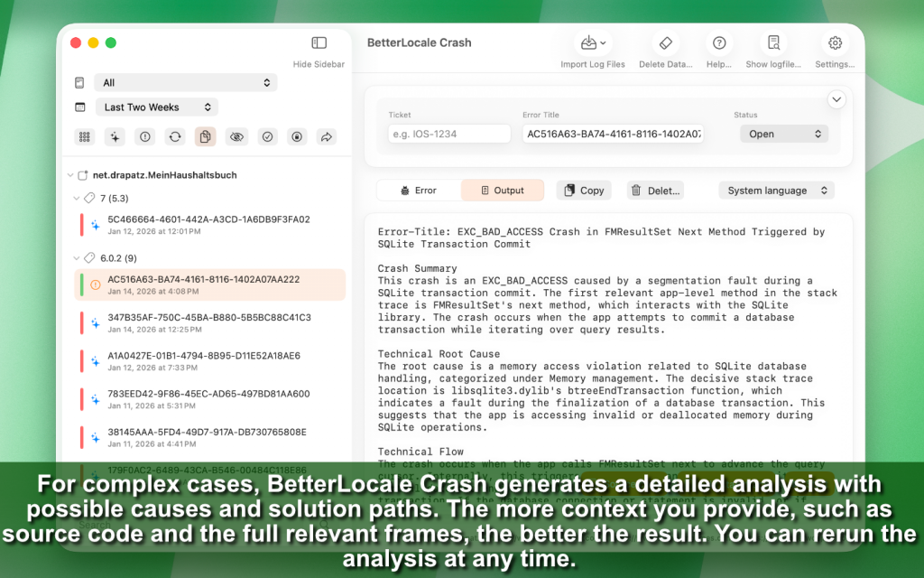Switch to the Error tab
This screenshot has height=578, width=924.
[418, 191]
